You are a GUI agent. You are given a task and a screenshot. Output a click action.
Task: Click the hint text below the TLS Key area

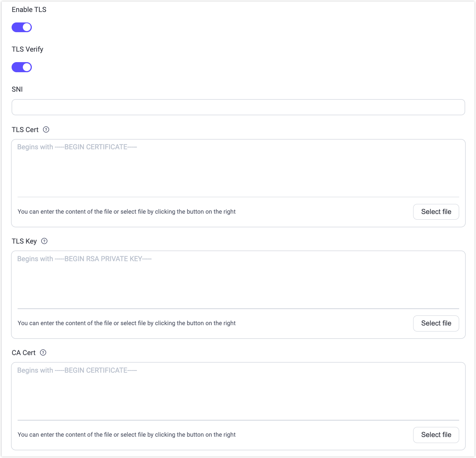(126, 323)
